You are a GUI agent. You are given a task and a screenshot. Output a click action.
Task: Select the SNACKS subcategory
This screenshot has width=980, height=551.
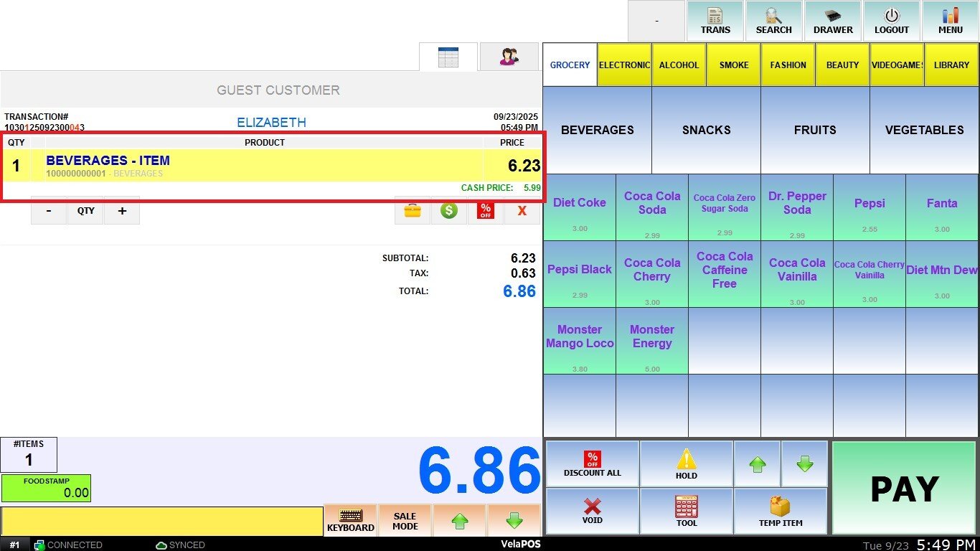pos(706,130)
